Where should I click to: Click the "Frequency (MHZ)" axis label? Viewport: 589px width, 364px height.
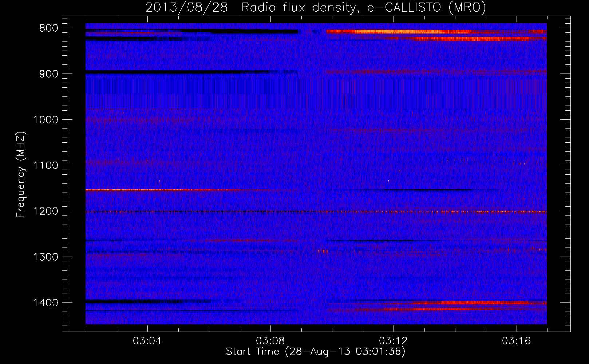[21, 175]
